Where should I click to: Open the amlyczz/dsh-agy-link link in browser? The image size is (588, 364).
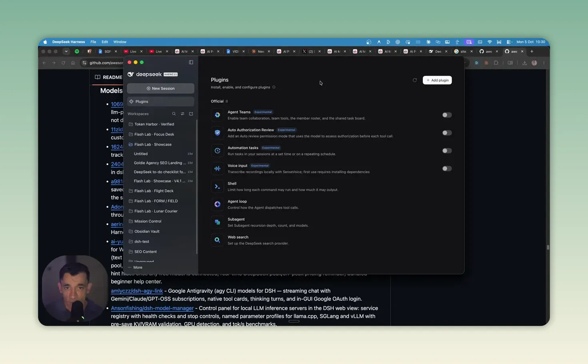137,291
